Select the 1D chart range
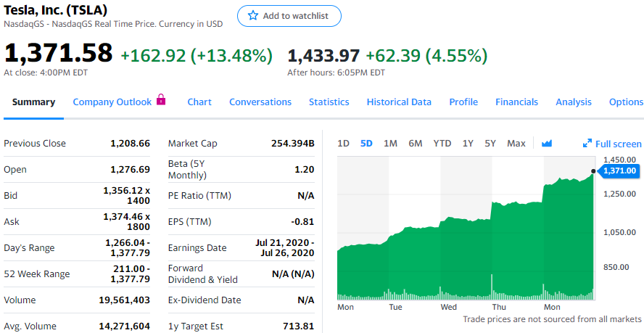Image resolution: width=644 pixels, height=333 pixels. (x=344, y=144)
